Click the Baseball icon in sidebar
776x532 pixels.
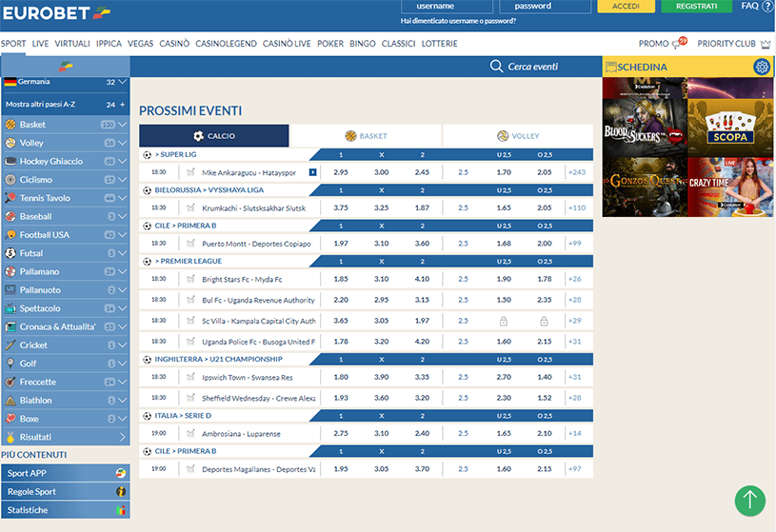(10, 216)
